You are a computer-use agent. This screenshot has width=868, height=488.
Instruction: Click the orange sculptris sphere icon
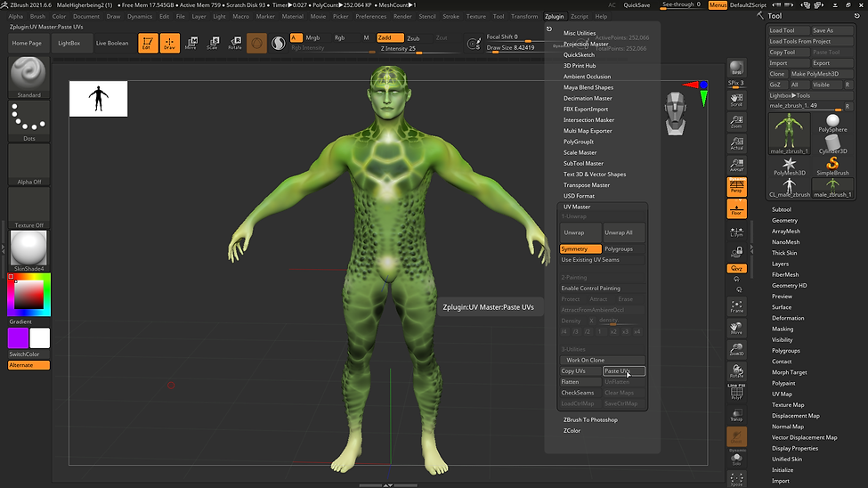pos(257,43)
